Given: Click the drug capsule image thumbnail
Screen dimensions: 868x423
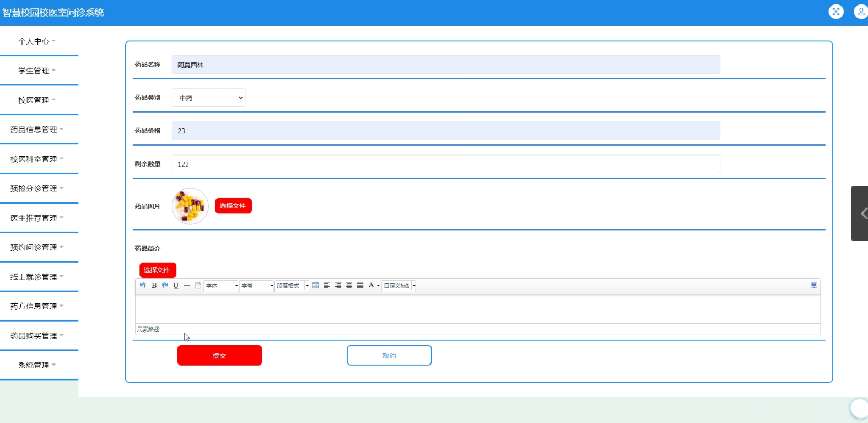Looking at the screenshot, I should [190, 206].
